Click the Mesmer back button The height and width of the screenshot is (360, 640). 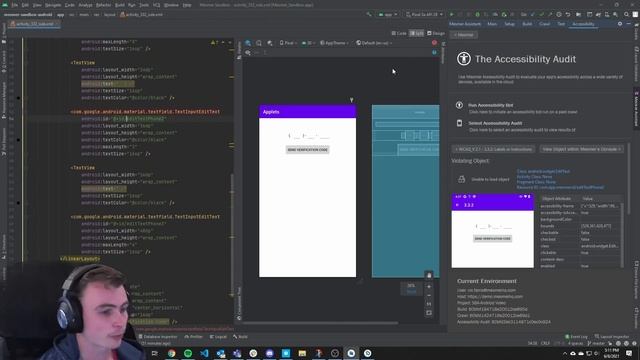click(464, 35)
